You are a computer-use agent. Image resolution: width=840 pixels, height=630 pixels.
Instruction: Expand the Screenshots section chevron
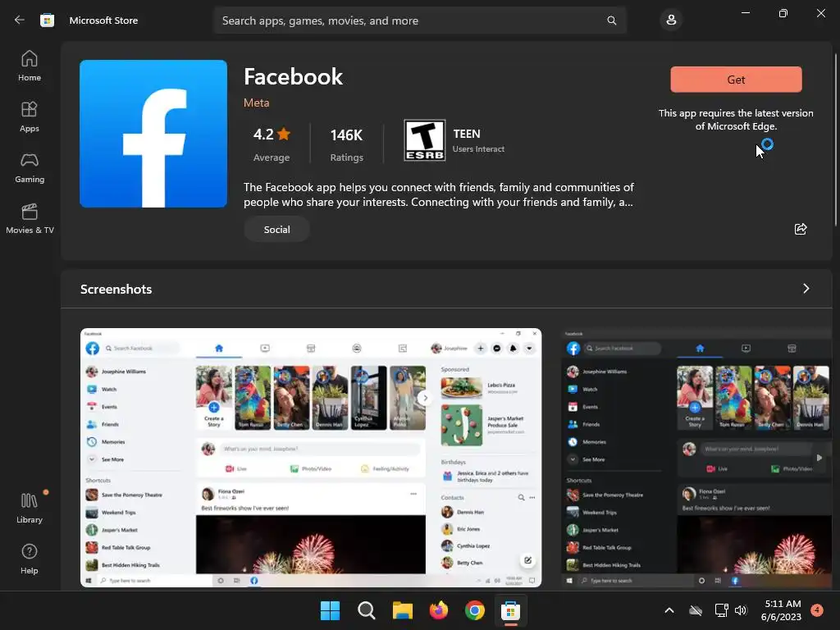click(x=806, y=289)
